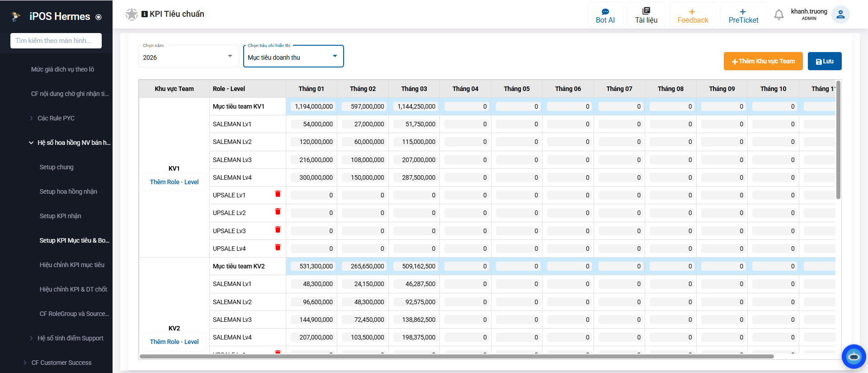Click the iPOS Hermes logo icon

[x=16, y=16]
